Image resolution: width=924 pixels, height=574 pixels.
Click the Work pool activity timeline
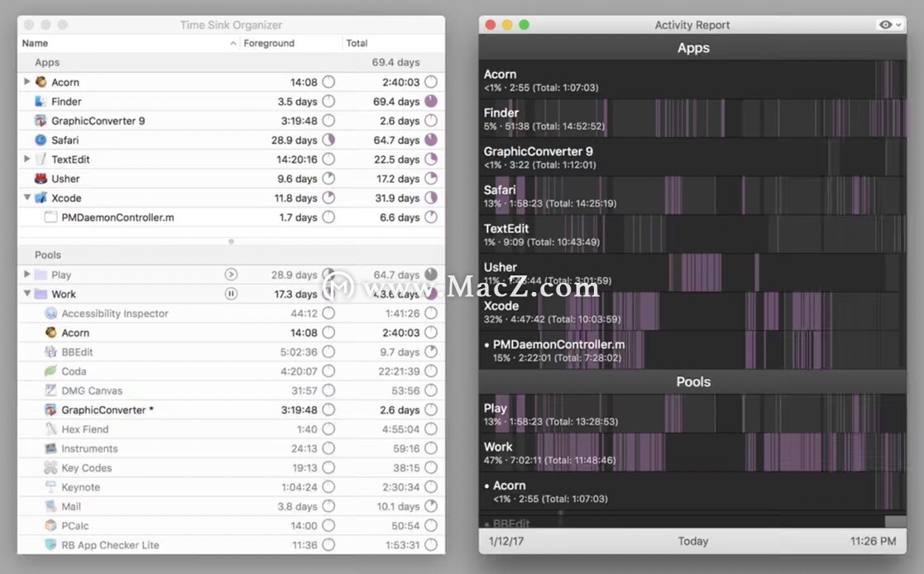692,452
